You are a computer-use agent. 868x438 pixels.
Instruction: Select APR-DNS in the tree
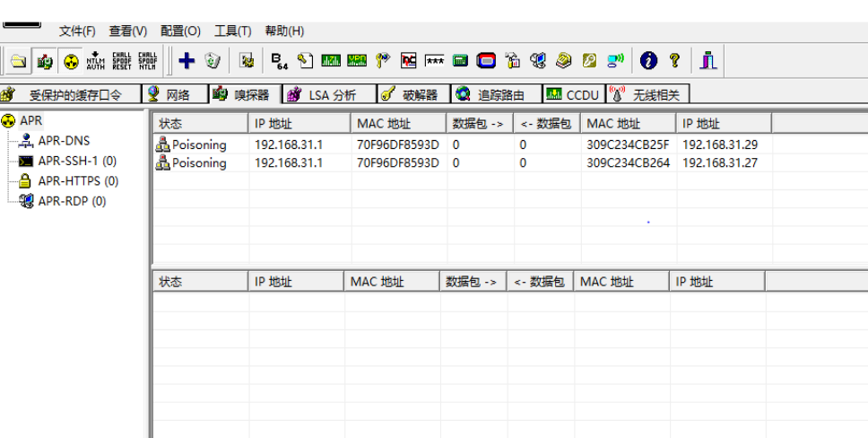[x=64, y=141]
